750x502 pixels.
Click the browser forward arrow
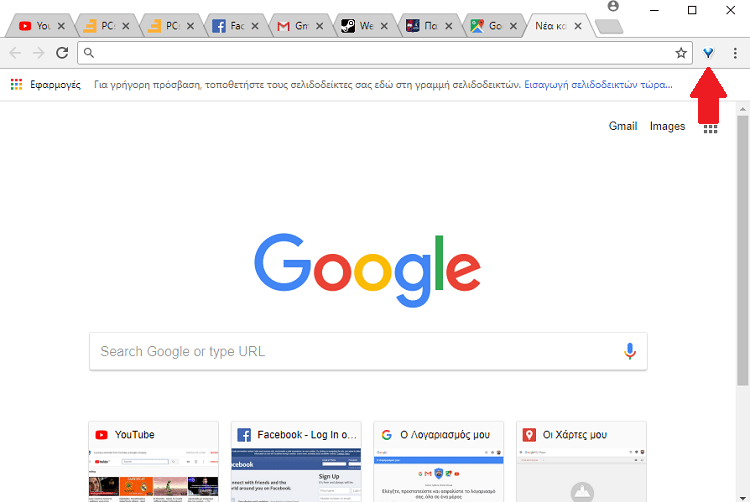(38, 53)
